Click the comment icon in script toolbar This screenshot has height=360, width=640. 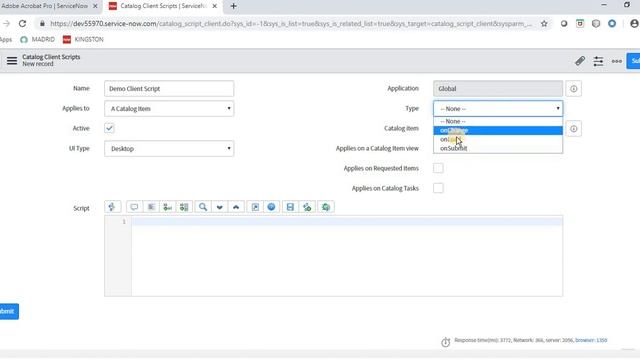(x=134, y=207)
